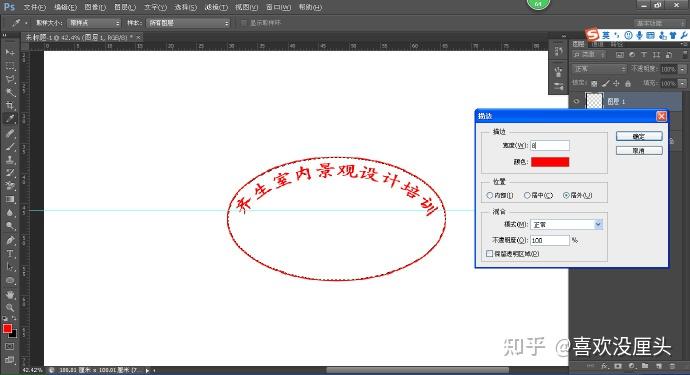Open the 图像(I) menu
This screenshot has width=690, height=375.
pyautogui.click(x=95, y=7)
